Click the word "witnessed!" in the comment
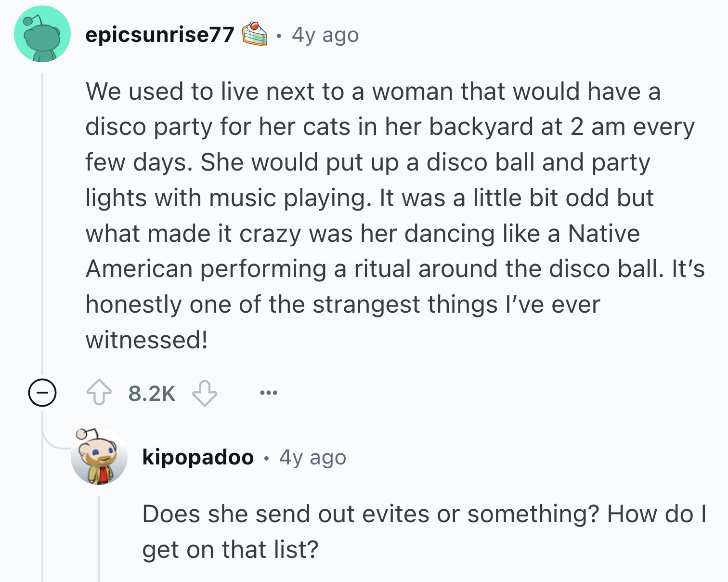The image size is (728, 582). coord(147,340)
